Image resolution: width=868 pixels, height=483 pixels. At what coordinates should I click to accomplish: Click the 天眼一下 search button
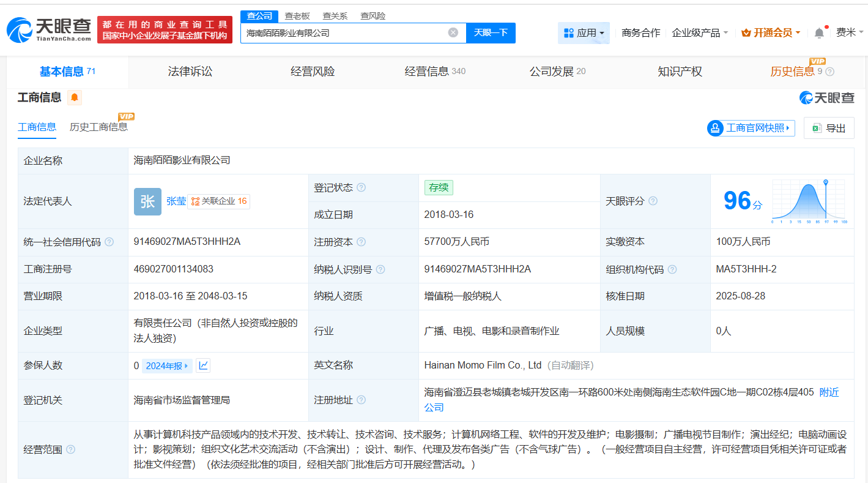coord(490,32)
